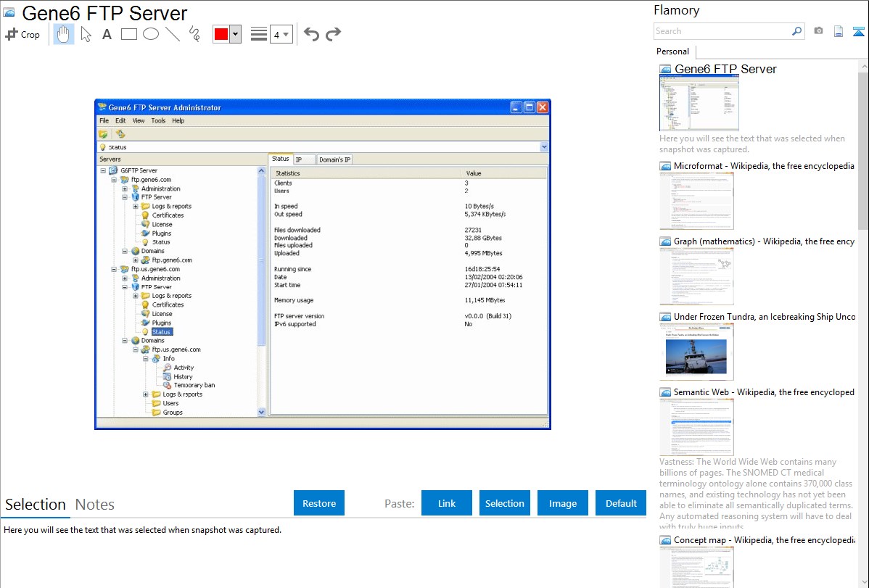Screen dimensions: 869x588
Task: Click the Flamory app icon beside the title
Action: point(9,12)
